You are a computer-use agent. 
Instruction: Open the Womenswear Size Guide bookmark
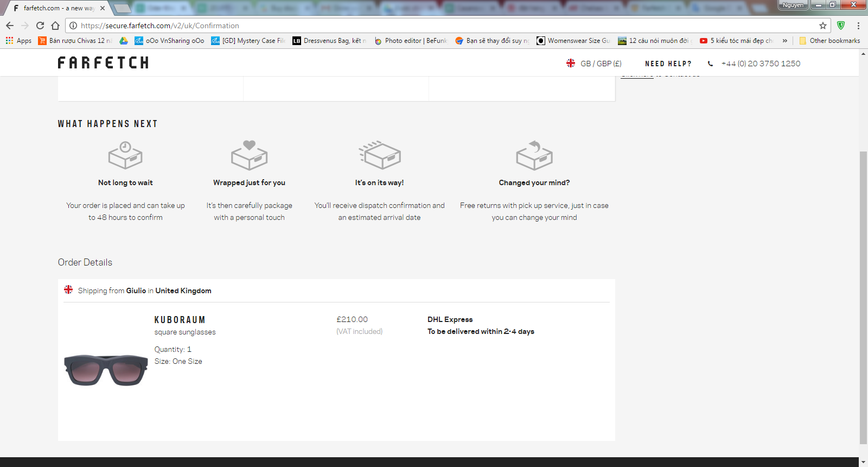573,41
